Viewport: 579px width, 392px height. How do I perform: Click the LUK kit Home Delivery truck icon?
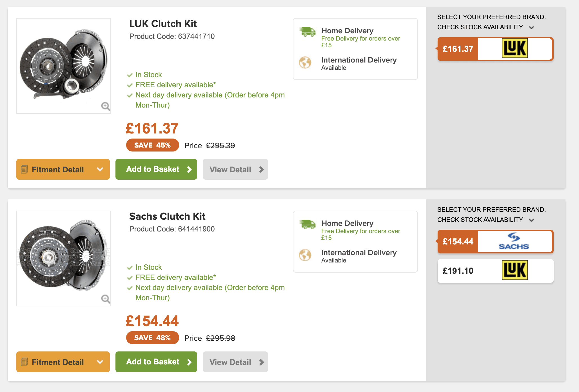point(308,32)
